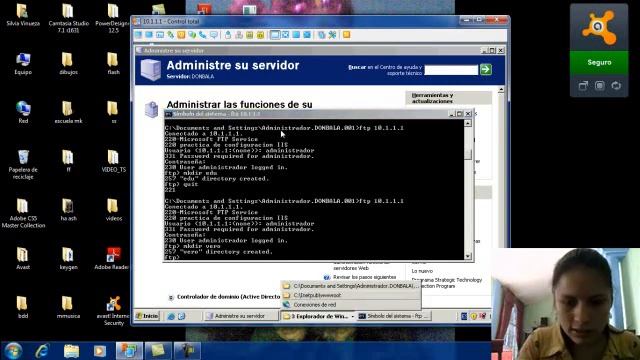
Task: Open the flash folder on desktop
Action: point(113,64)
